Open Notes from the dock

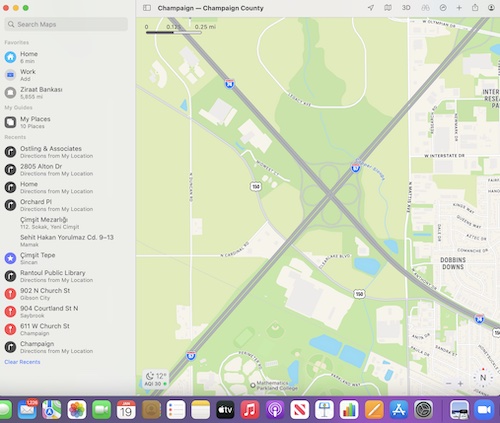[x=201, y=410]
